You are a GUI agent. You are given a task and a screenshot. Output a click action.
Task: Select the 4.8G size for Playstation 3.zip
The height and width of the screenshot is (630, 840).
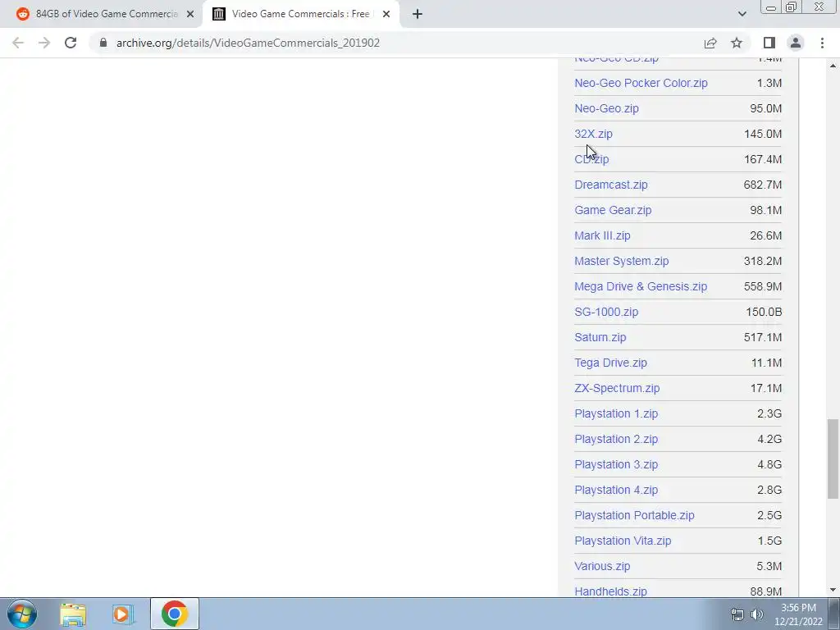769,464
